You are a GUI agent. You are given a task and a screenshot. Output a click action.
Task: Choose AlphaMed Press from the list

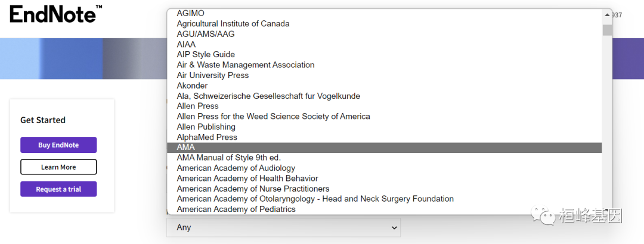point(207,137)
